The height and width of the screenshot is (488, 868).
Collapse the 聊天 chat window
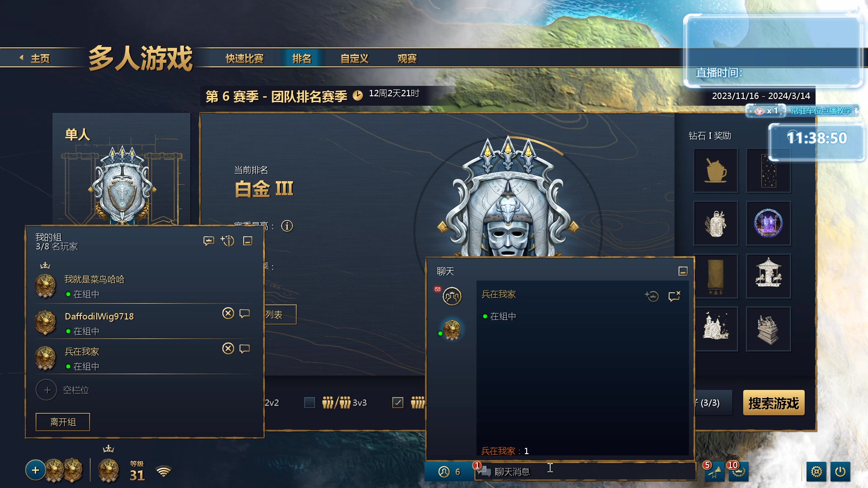pos(683,271)
